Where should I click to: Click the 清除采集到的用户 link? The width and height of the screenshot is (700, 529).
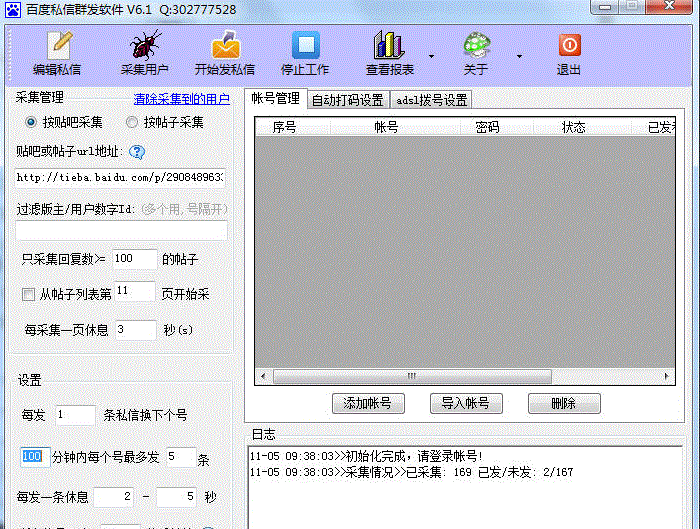pyautogui.click(x=182, y=99)
